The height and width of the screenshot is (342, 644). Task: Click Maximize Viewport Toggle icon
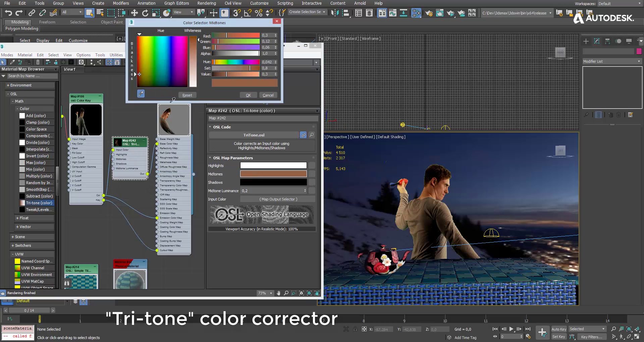click(x=637, y=336)
